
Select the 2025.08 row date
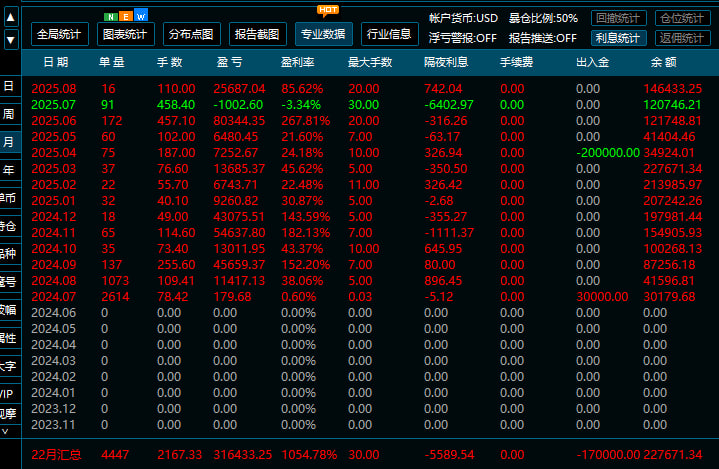click(54, 88)
